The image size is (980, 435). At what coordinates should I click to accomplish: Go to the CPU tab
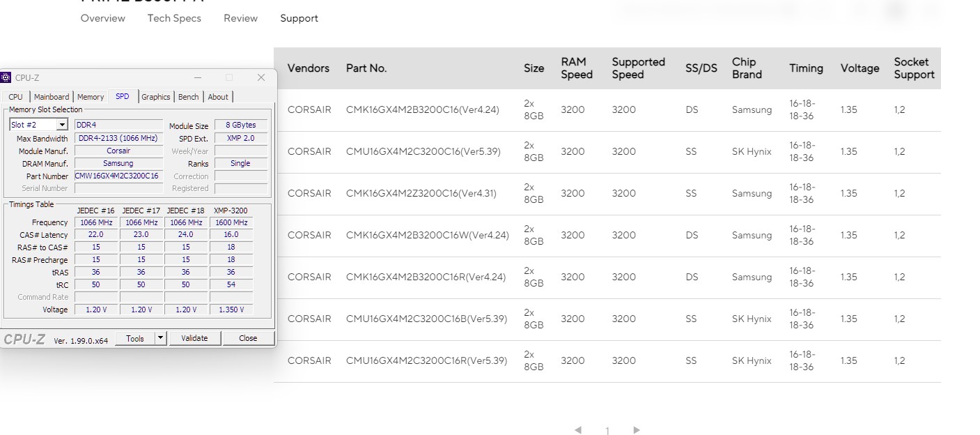point(15,97)
